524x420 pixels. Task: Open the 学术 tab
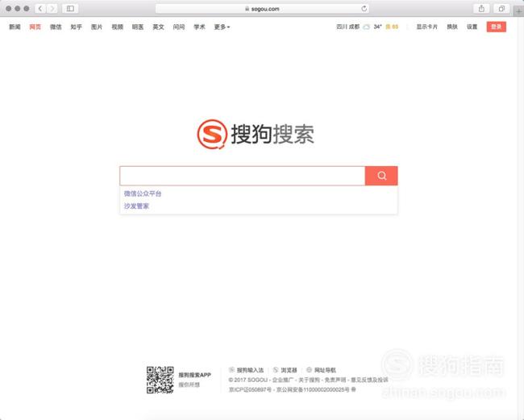[x=199, y=27]
